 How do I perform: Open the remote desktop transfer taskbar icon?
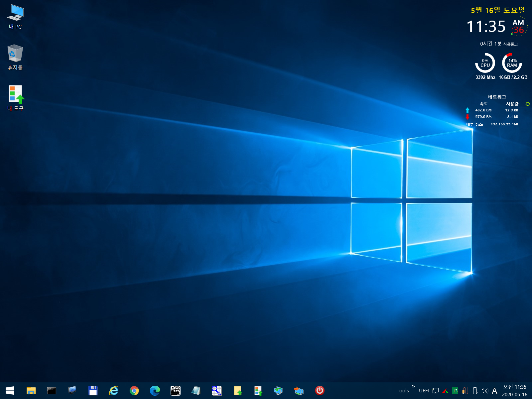click(299, 391)
